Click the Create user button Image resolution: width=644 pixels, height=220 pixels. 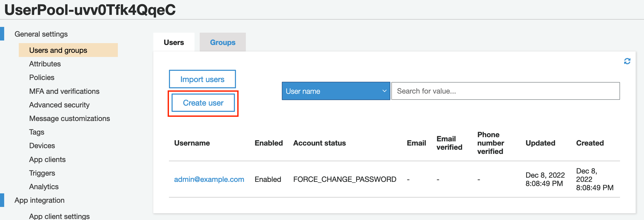point(203,103)
